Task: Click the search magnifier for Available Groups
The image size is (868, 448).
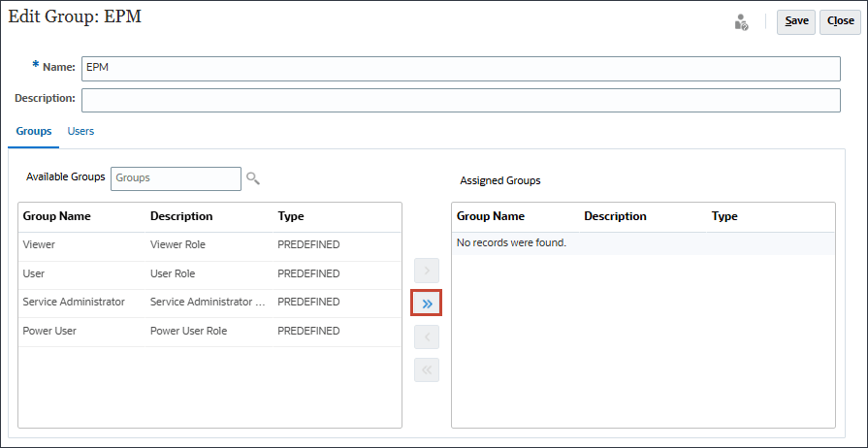Action: pyautogui.click(x=253, y=178)
